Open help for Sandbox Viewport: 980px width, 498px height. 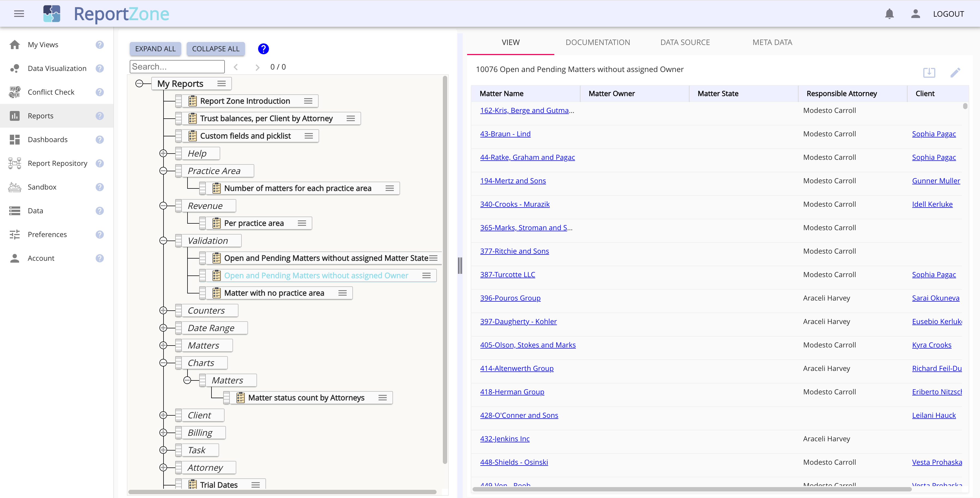click(100, 187)
